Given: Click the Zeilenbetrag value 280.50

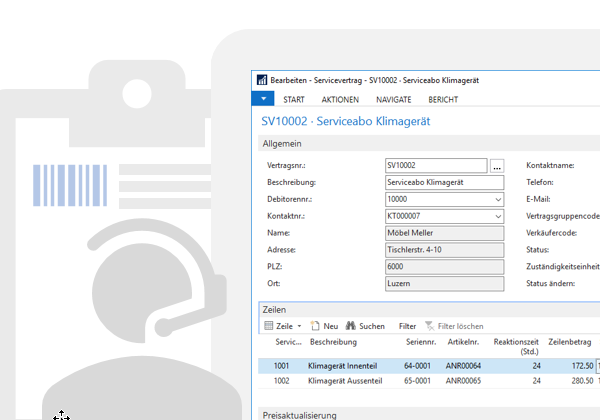Looking at the screenshot, I should pos(582,381).
